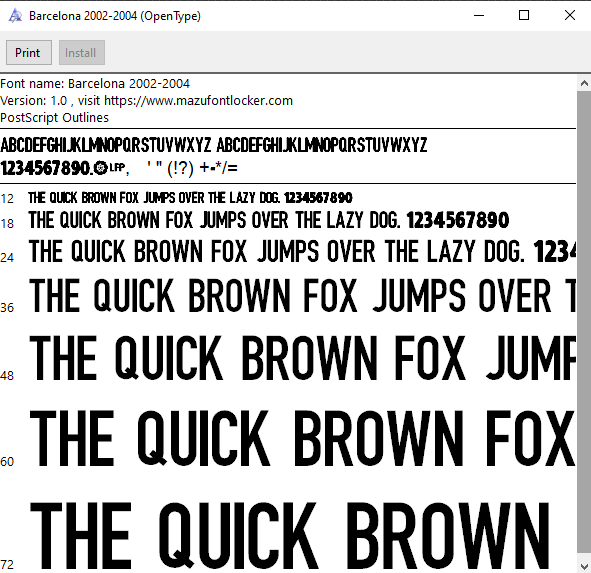
Task: Click the 36-point sample sentence
Action: pyautogui.click(x=302, y=296)
